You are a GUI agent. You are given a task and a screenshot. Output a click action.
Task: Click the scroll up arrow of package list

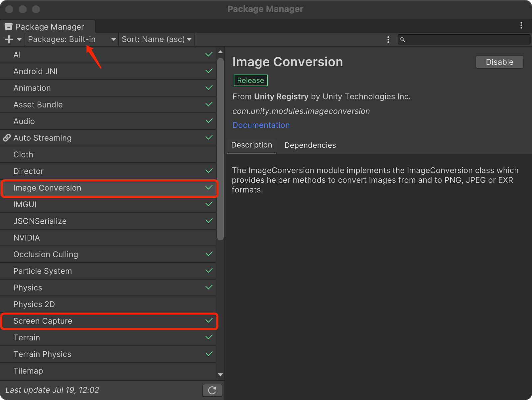click(x=220, y=52)
